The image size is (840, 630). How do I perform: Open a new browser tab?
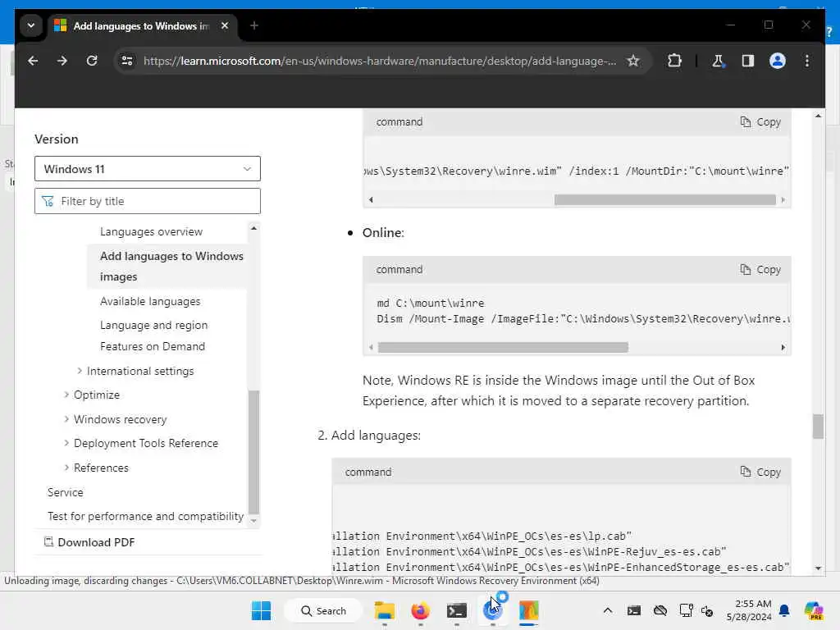pyautogui.click(x=254, y=25)
